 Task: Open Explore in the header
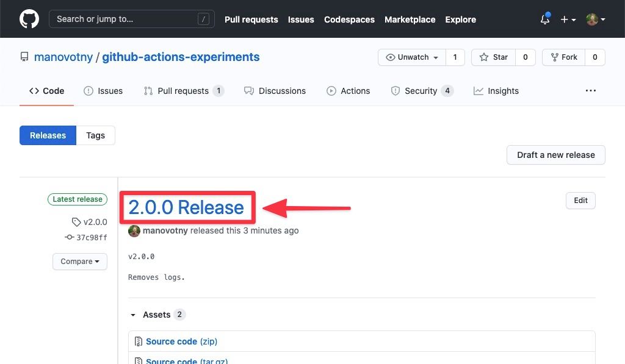coord(460,20)
